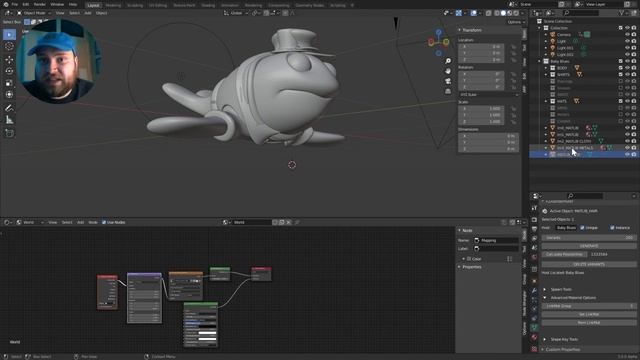Screen dimensions: 640x360
Task: Click the Blender logo menu icon
Action: coord(6,4)
